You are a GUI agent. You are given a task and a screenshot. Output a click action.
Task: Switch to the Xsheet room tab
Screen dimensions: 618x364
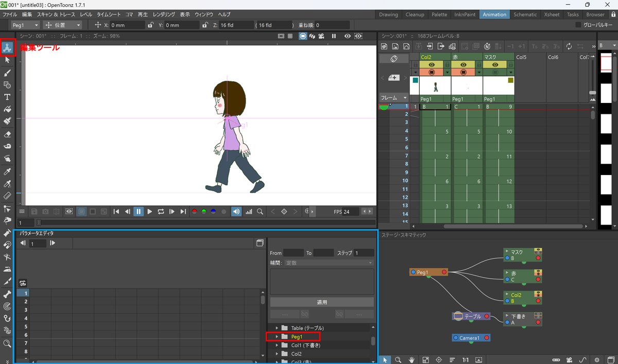[x=552, y=14]
